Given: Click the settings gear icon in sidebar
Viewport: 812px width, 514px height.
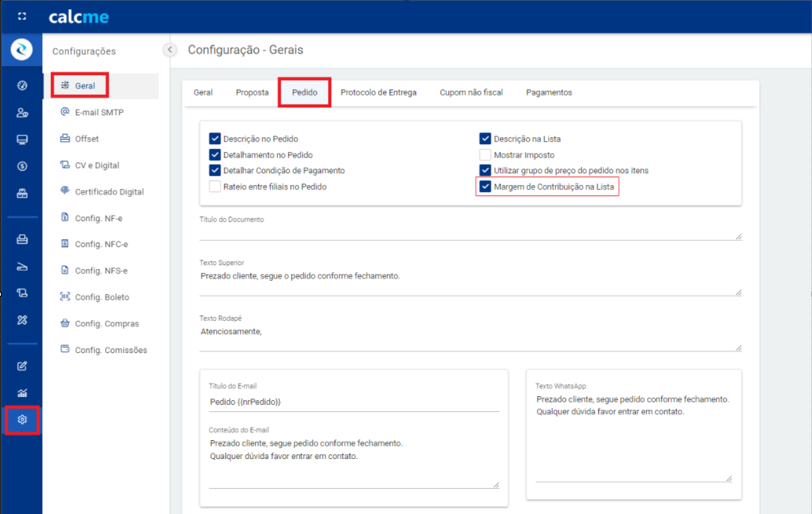Looking at the screenshot, I should coord(22,420).
